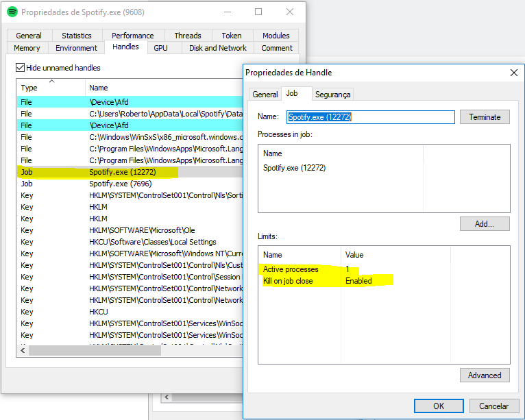Image resolution: width=525 pixels, height=420 pixels.
Task: Select the C:\Users\Roberto\AppData file handle row
Action: click(130, 114)
